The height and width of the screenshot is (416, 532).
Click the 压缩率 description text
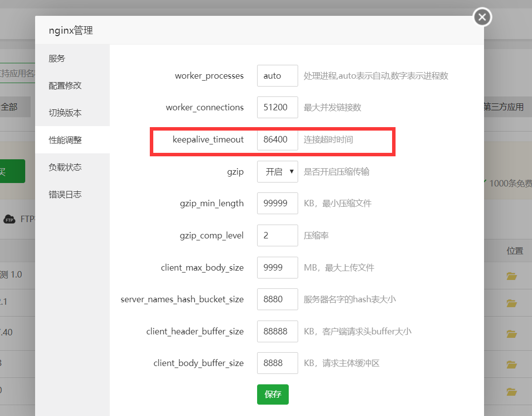pos(316,235)
